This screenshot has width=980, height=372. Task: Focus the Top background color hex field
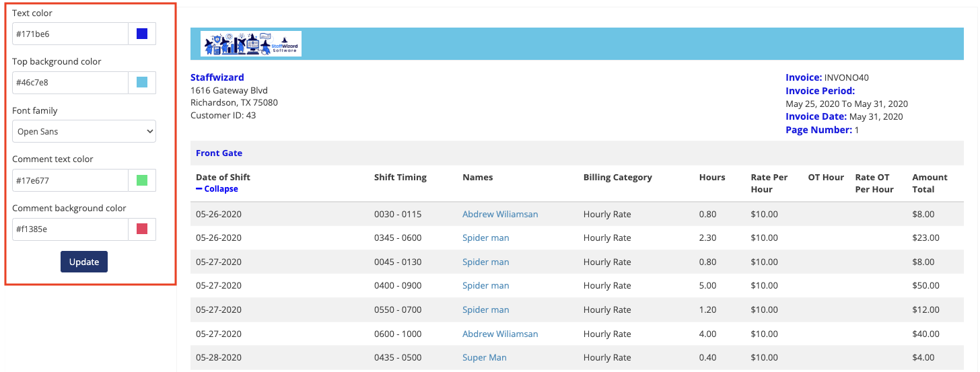tap(70, 83)
